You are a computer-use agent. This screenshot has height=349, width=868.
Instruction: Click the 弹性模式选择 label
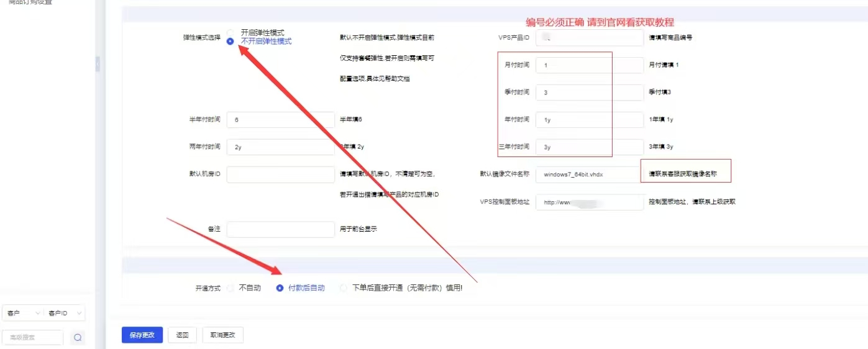tap(201, 38)
